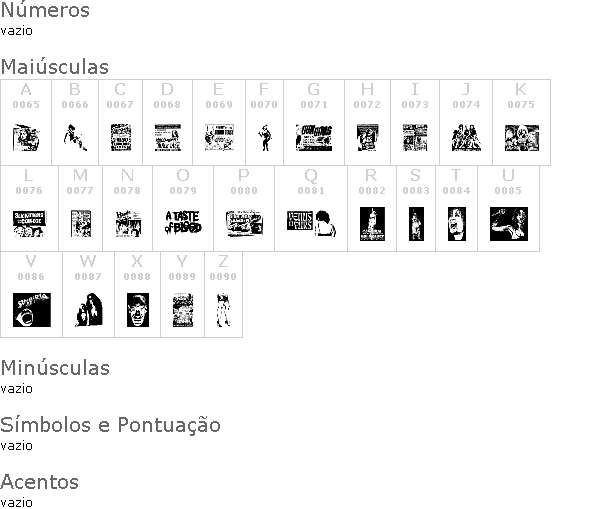Click the glyph under letter J 0074
The width and height of the screenshot is (590, 509).
click(x=466, y=138)
